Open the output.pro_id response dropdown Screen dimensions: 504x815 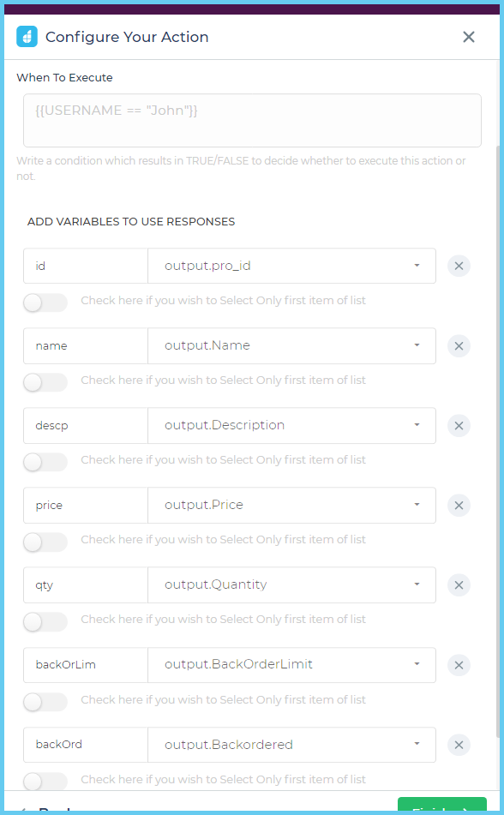(291, 267)
